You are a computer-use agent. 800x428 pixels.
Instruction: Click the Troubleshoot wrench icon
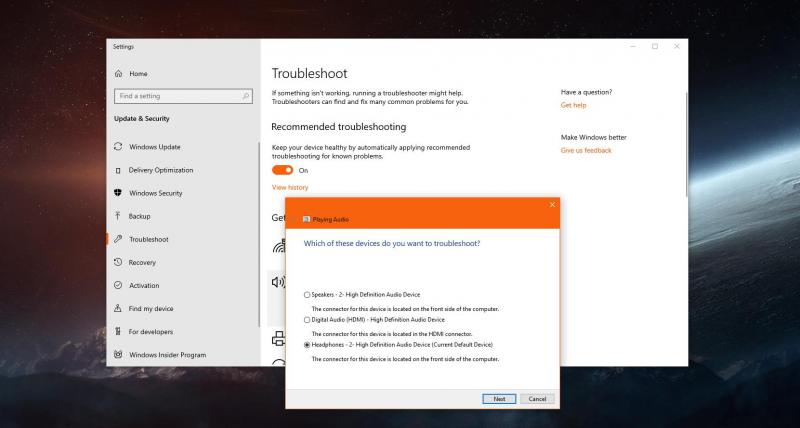(x=118, y=239)
